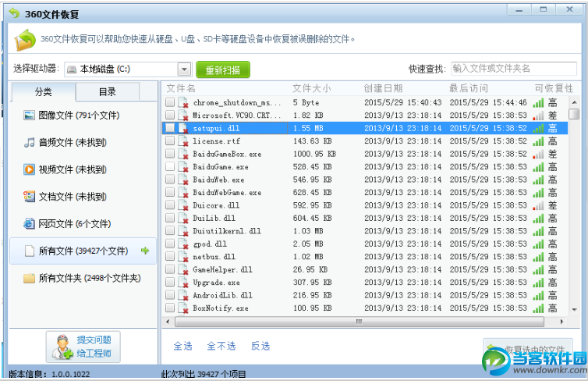Sort by 最后访问 column header
588x381 pixels.
coord(469,88)
